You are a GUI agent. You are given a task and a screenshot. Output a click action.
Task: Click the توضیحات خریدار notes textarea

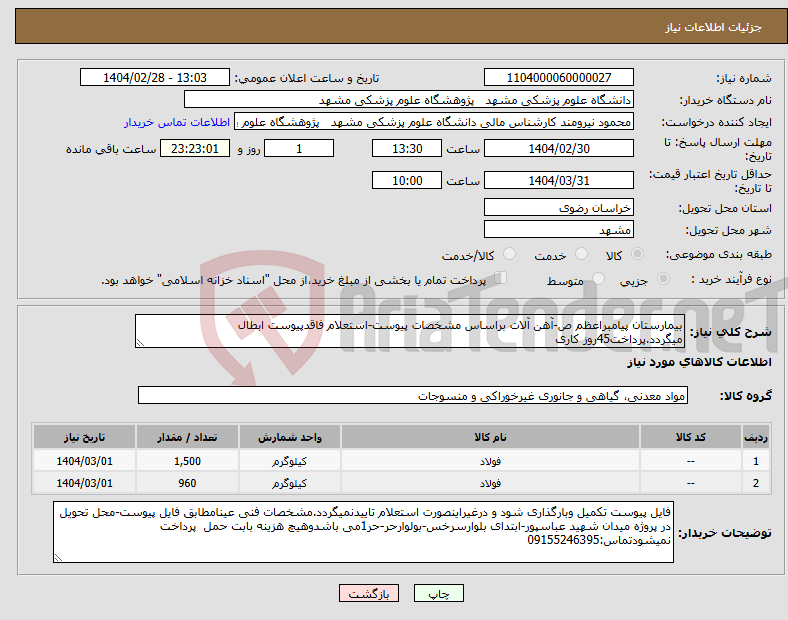363,532
